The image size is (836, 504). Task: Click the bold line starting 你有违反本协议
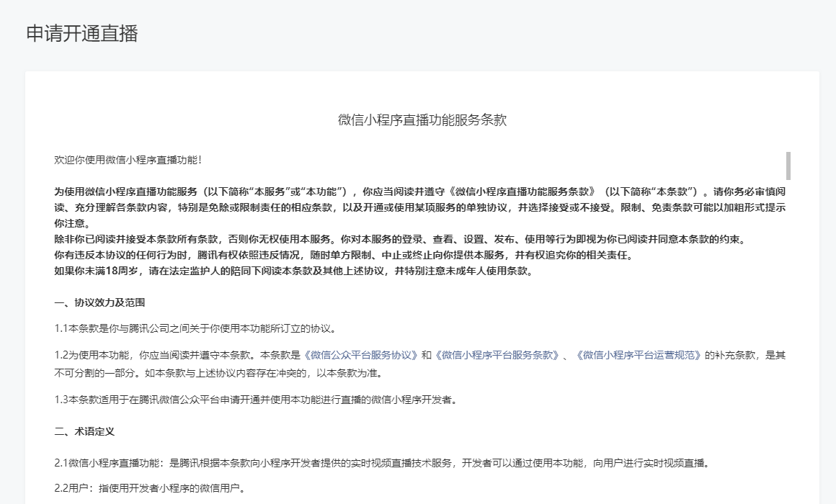click(x=344, y=255)
